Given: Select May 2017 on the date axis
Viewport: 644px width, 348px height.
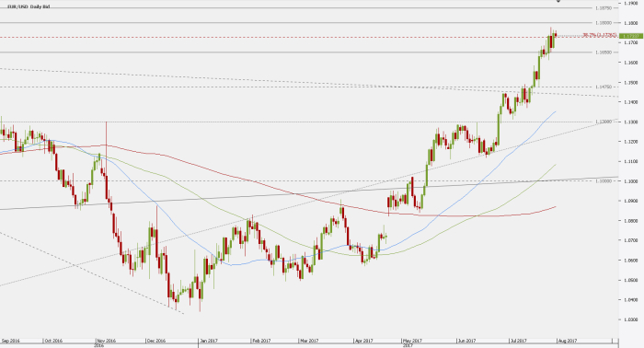Looking at the screenshot, I should (412, 341).
